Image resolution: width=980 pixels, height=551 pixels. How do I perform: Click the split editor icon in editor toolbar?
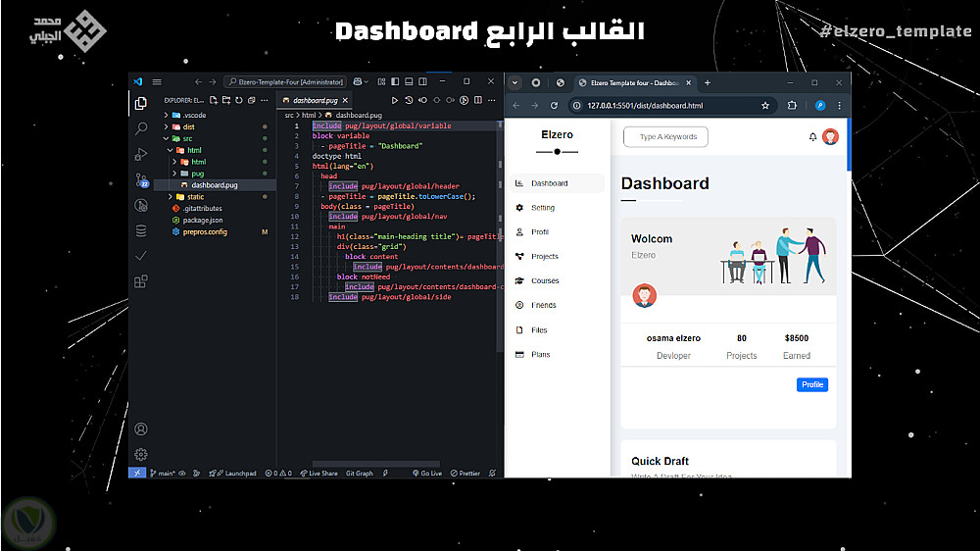(478, 100)
